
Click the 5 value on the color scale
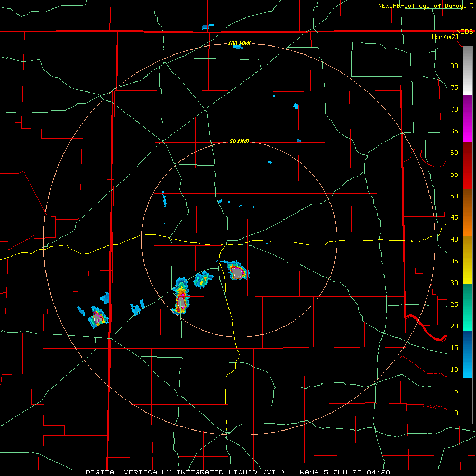point(456,391)
